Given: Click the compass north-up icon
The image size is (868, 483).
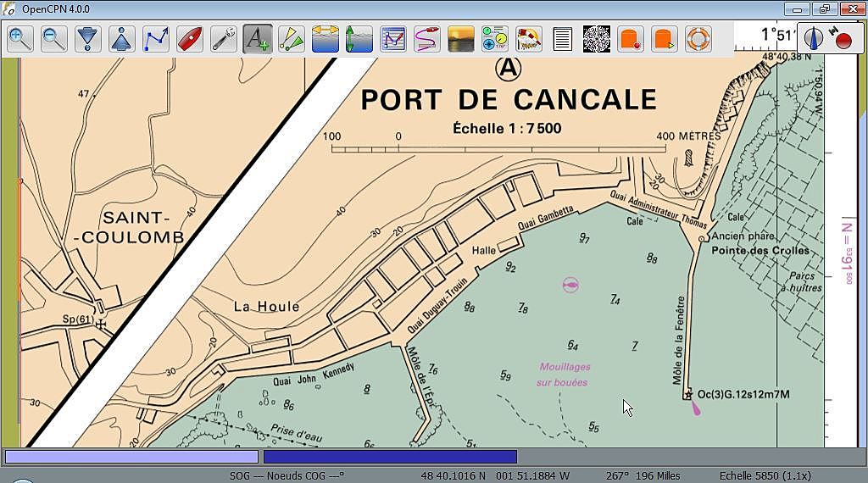Looking at the screenshot, I should click(x=813, y=38).
